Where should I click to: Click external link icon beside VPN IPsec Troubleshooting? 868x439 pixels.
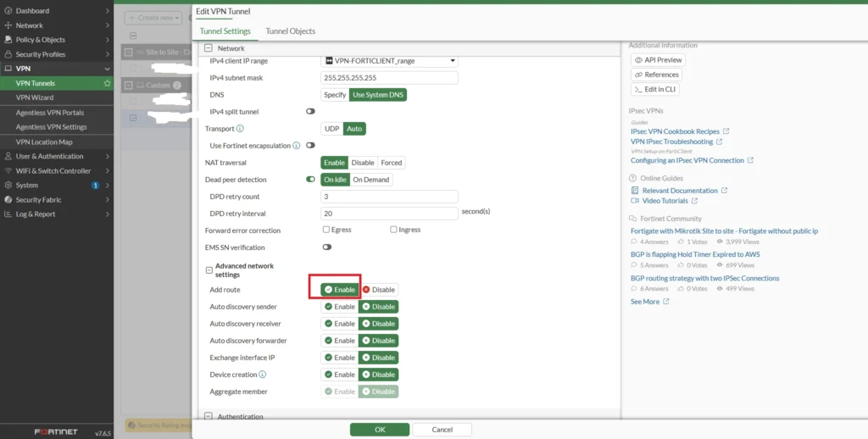pos(719,142)
